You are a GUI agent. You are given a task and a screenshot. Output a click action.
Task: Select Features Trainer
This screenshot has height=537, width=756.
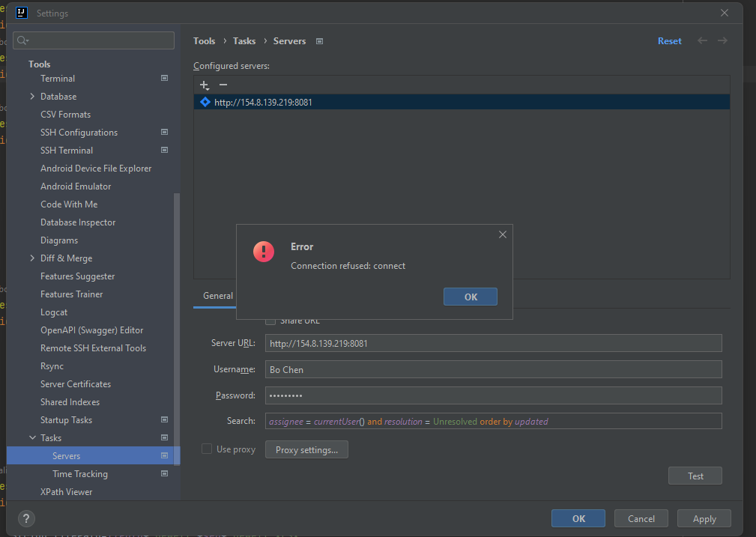click(x=71, y=294)
